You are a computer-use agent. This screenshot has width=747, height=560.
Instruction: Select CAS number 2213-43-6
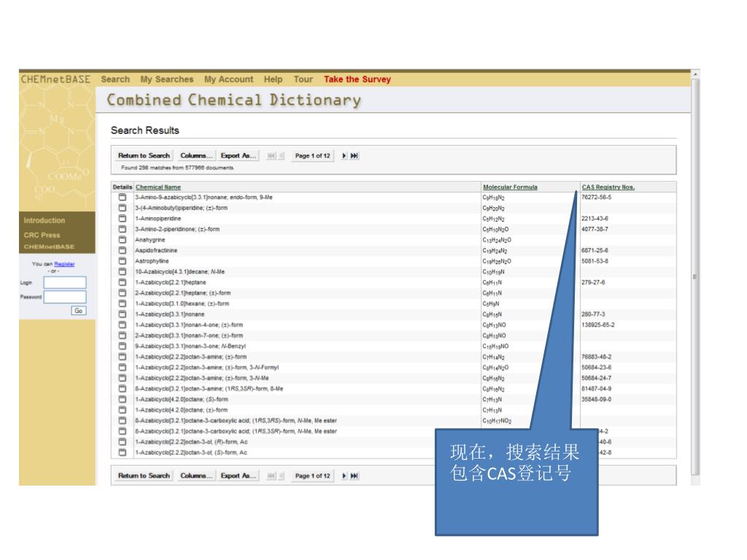click(595, 219)
